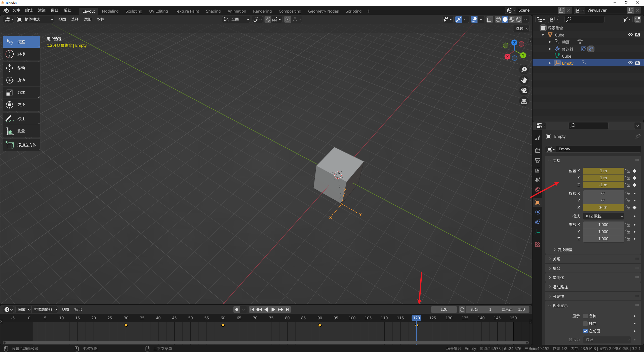Click the 3D Cursor (游标) tool
Screen dimensions: 644x352
coord(21,54)
